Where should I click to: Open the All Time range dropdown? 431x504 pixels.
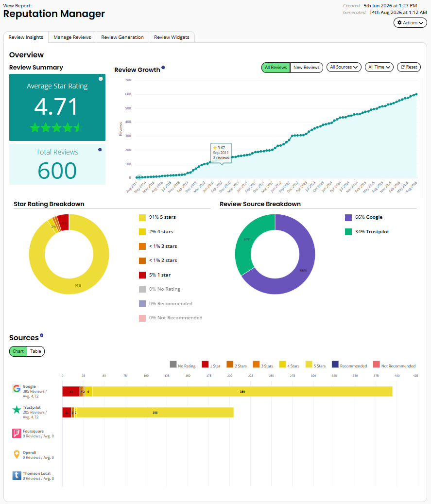379,67
